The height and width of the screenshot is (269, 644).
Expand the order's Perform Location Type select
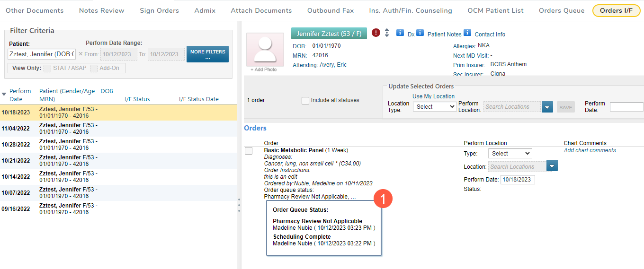[510, 154]
